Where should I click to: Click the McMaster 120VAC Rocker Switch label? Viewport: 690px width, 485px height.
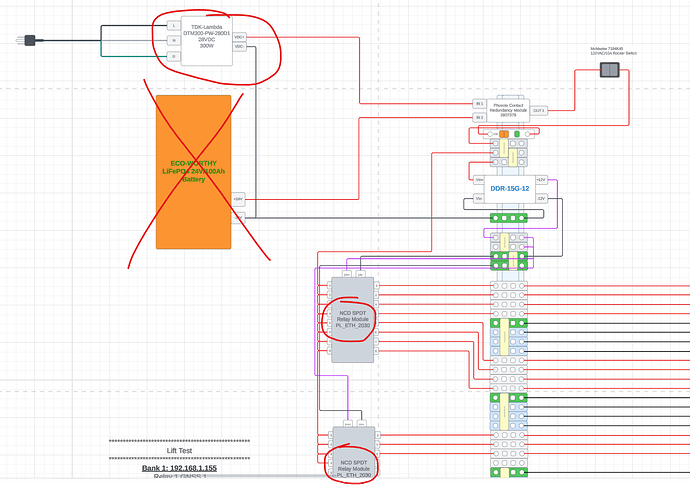pos(613,51)
